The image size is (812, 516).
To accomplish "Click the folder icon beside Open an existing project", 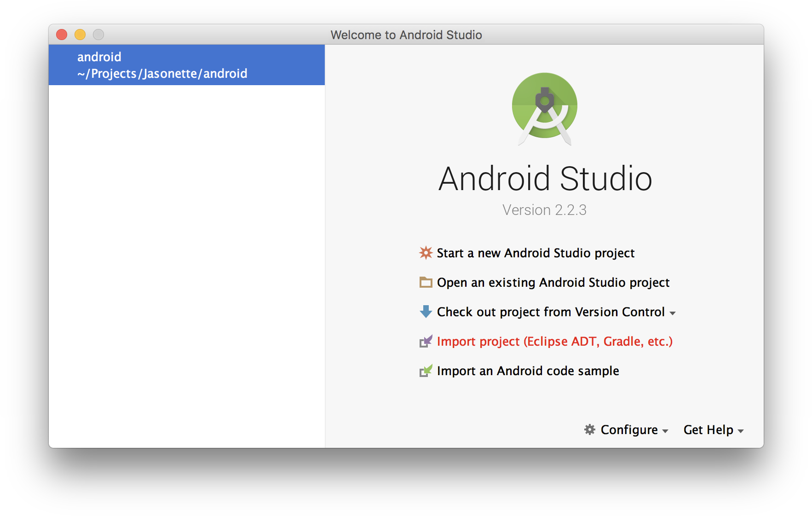I will [426, 282].
